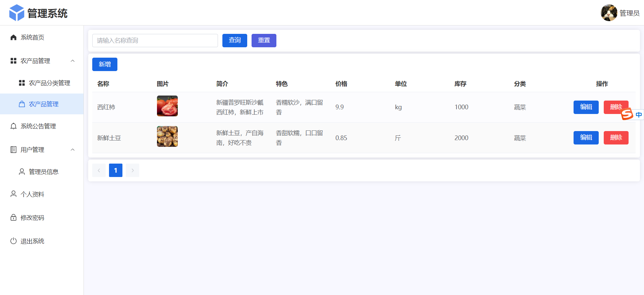The width and height of the screenshot is (644, 295).
Task: Click the 库存 column header
Action: (x=461, y=84)
